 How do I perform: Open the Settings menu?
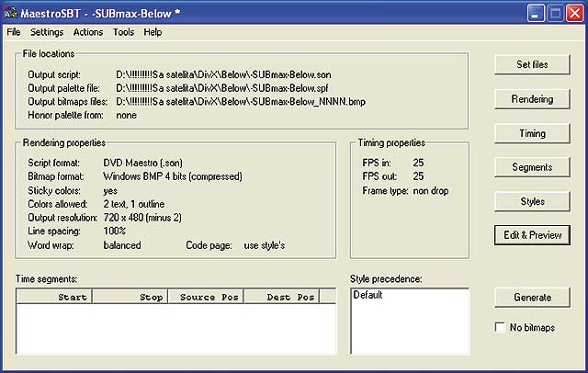pos(47,32)
